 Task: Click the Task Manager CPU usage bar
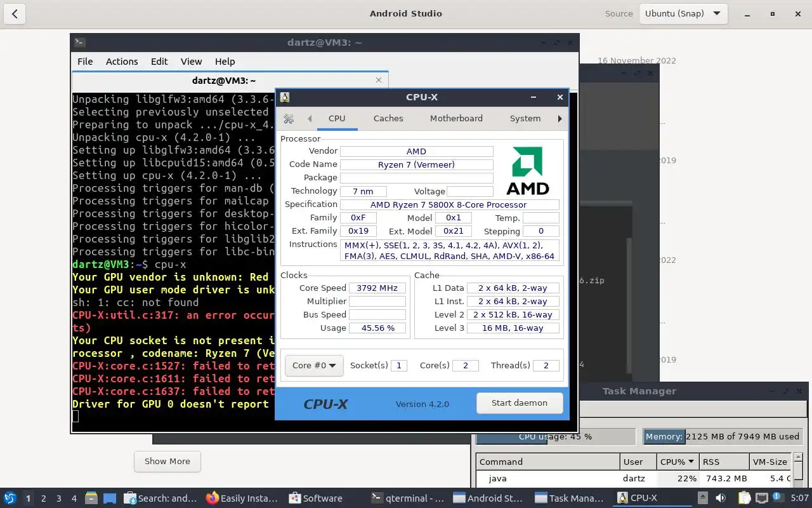(555, 437)
